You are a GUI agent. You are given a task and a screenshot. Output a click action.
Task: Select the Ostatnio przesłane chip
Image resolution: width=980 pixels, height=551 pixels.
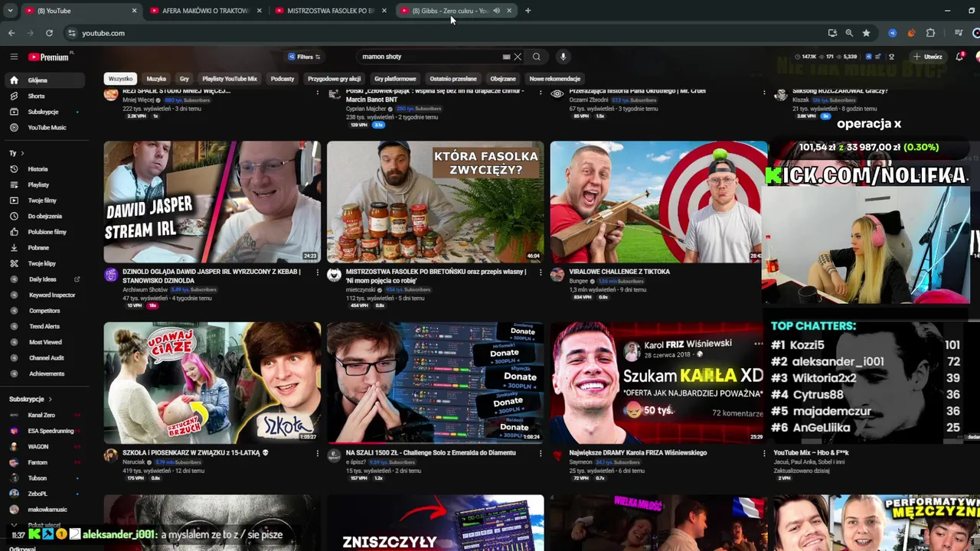click(453, 79)
